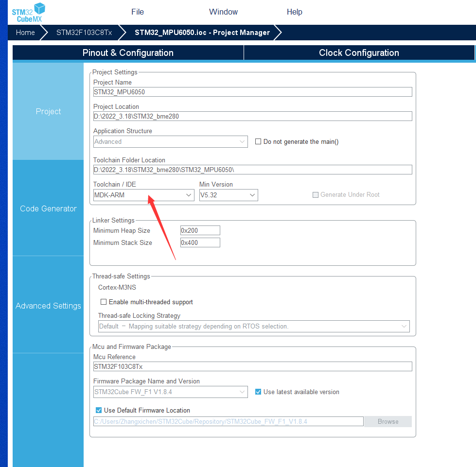Click STM32_MPU6050.ioc Project Manager breadcrumb
This screenshot has width=476, height=467.
202,33
